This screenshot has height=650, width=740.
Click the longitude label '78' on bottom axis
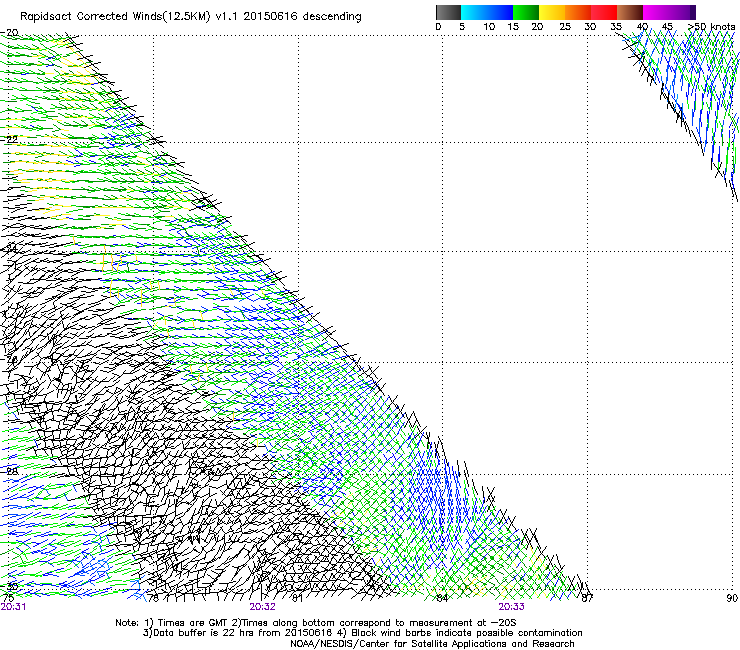[153, 598]
